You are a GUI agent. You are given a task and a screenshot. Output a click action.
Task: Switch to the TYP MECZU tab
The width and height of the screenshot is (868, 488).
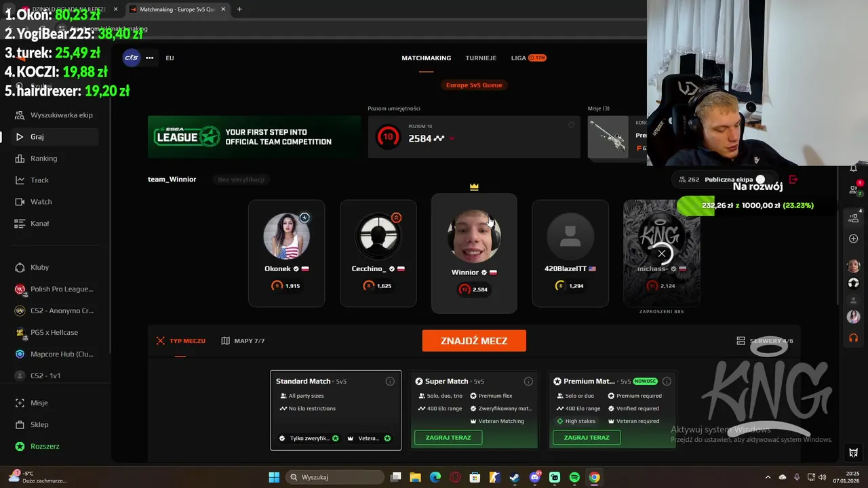click(180, 341)
